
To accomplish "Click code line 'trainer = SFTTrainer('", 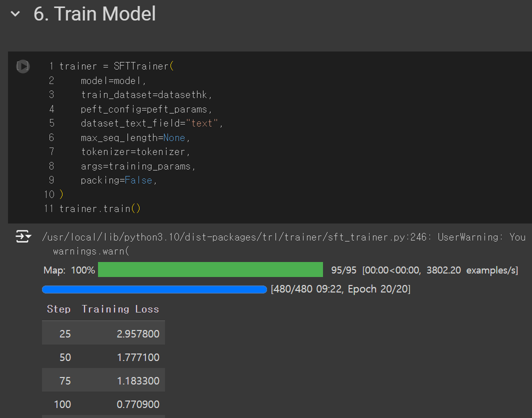I will point(116,66).
